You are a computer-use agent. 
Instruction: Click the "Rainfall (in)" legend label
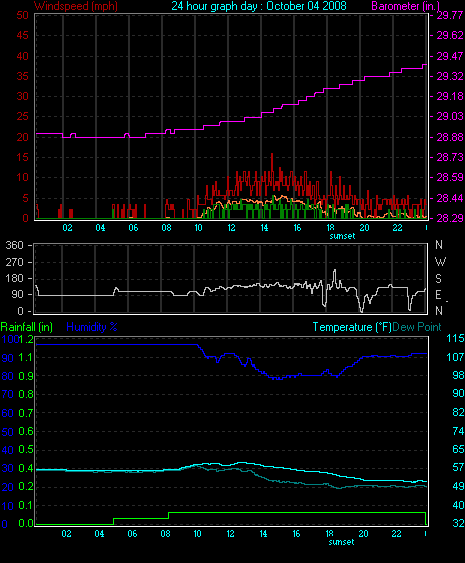pyautogui.click(x=27, y=327)
